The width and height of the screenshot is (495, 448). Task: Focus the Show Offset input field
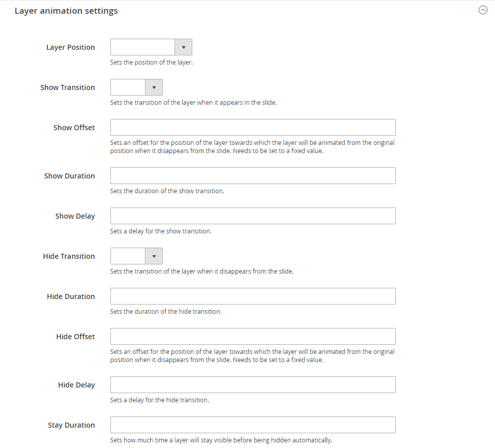[x=253, y=128]
